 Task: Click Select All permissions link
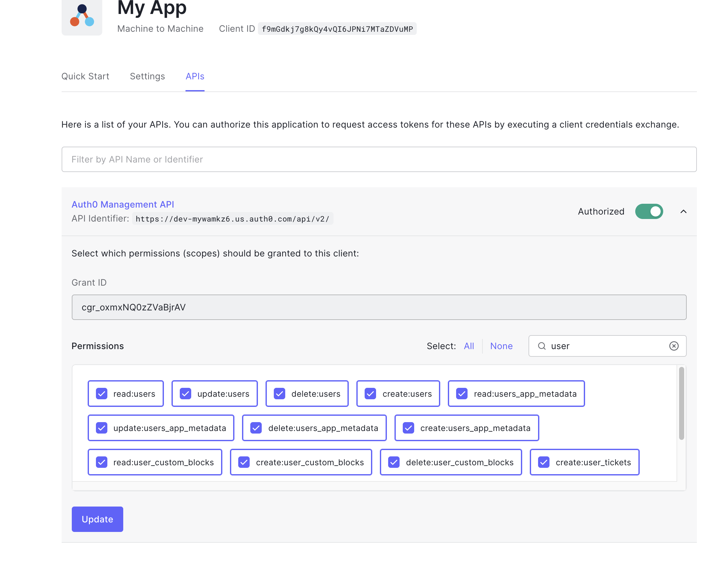[469, 346]
